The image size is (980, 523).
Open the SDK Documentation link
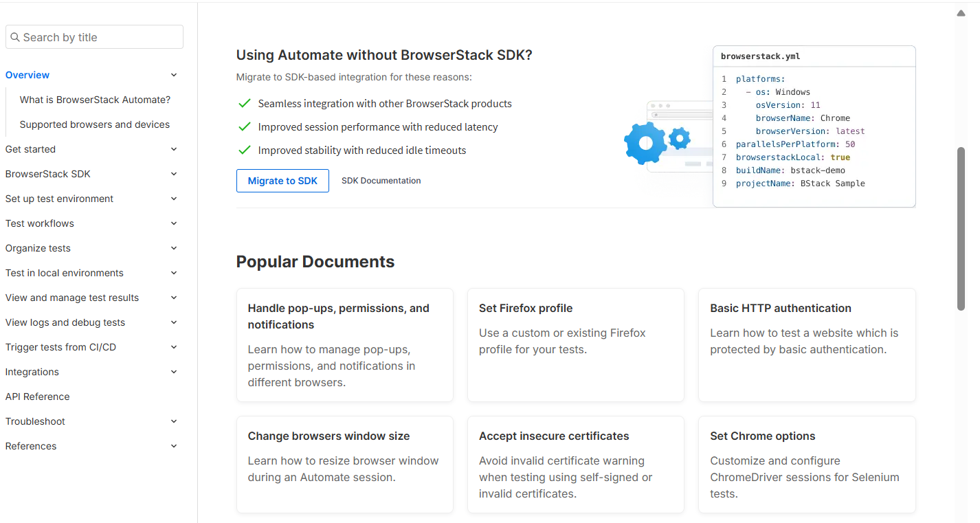tap(381, 181)
